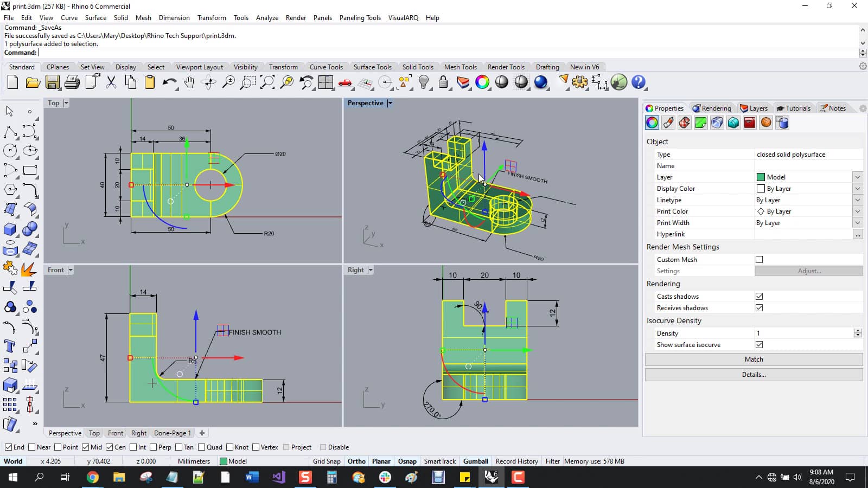Switch to the Layers panel tab
This screenshot has height=488, width=868.
[x=755, y=108]
